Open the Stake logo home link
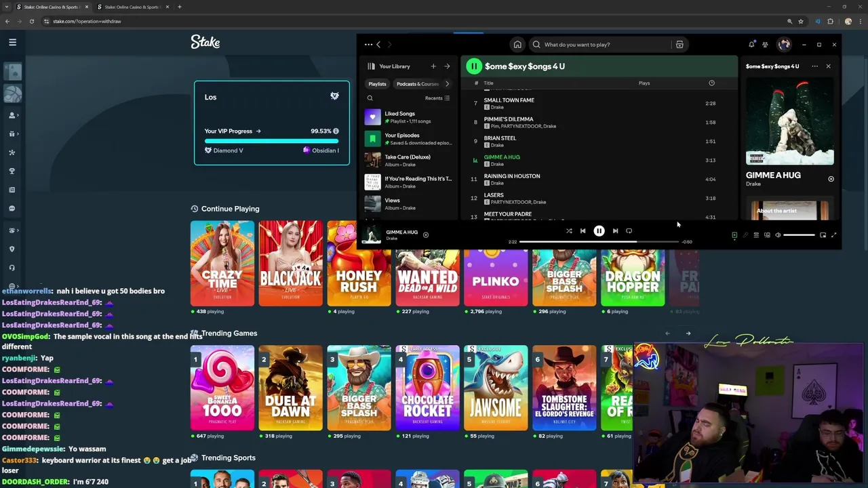The height and width of the screenshot is (488, 868). click(205, 42)
